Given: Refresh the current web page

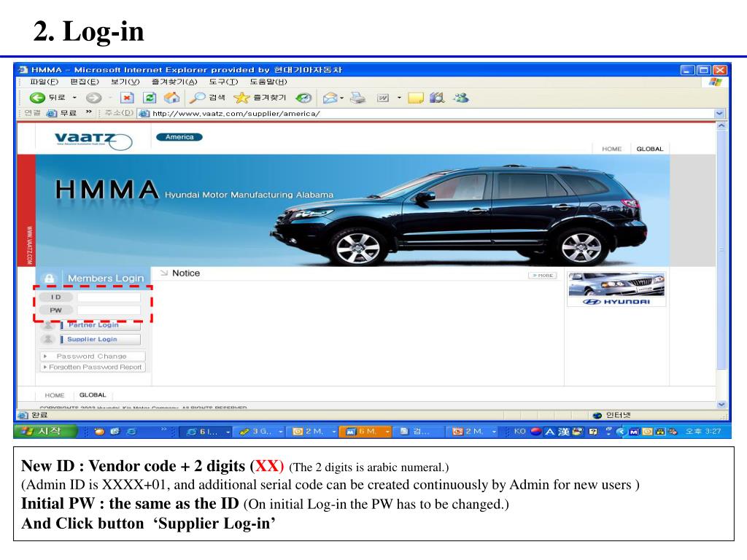Looking at the screenshot, I should coord(148,98).
